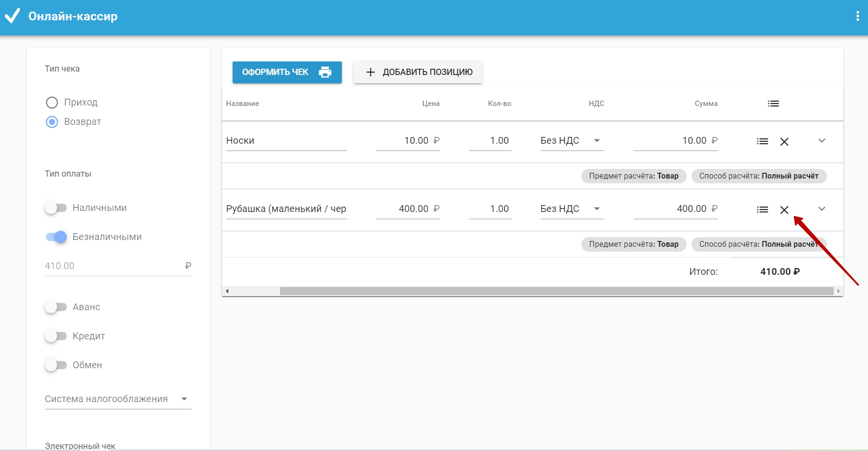Click the Тип чека label
The height and width of the screenshot is (451, 868).
pos(62,69)
